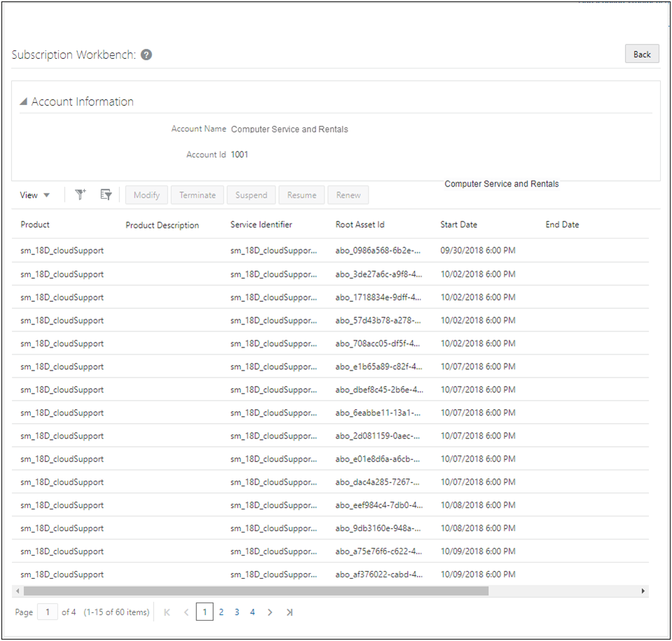Click the Renew button
Viewport: 672px width, 641px height.
tap(348, 195)
